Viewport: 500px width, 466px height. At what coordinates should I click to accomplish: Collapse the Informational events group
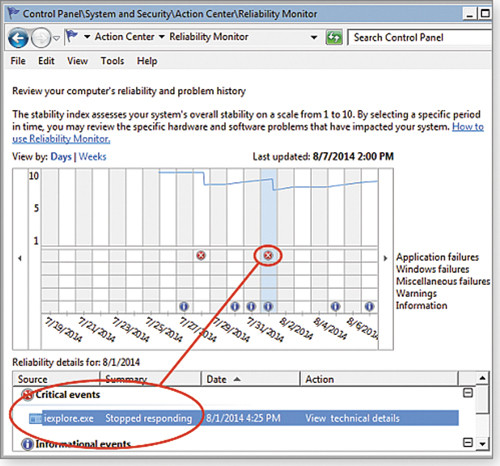tap(468, 443)
